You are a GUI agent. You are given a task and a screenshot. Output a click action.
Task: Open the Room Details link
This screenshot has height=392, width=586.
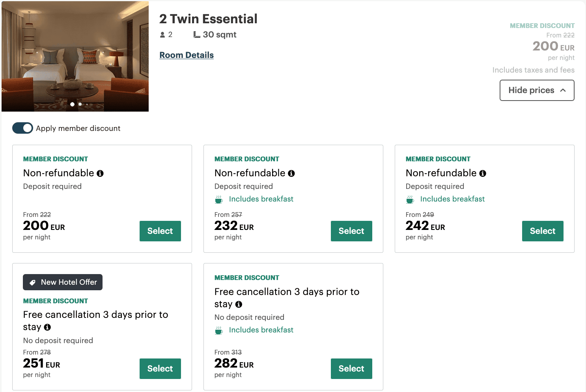click(187, 55)
